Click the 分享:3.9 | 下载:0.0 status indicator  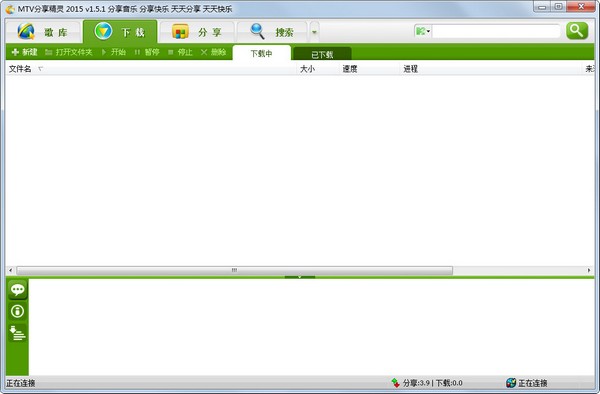(427, 383)
